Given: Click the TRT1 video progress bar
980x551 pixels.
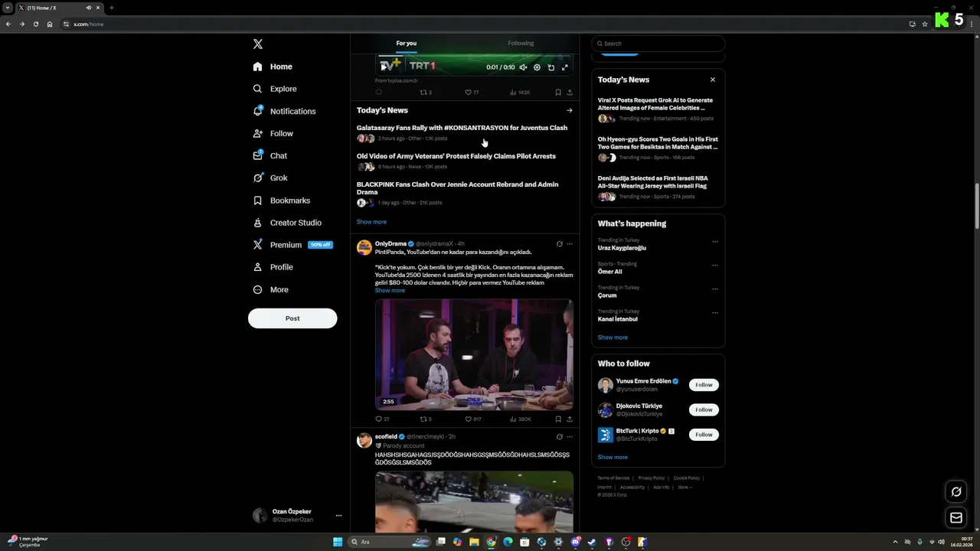Looking at the screenshot, I should [474, 57].
